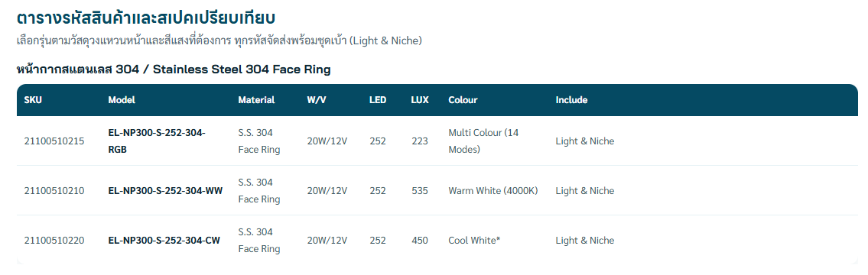Click the SKU column header
Image resolution: width=868 pixels, height=275 pixels.
pos(33,100)
